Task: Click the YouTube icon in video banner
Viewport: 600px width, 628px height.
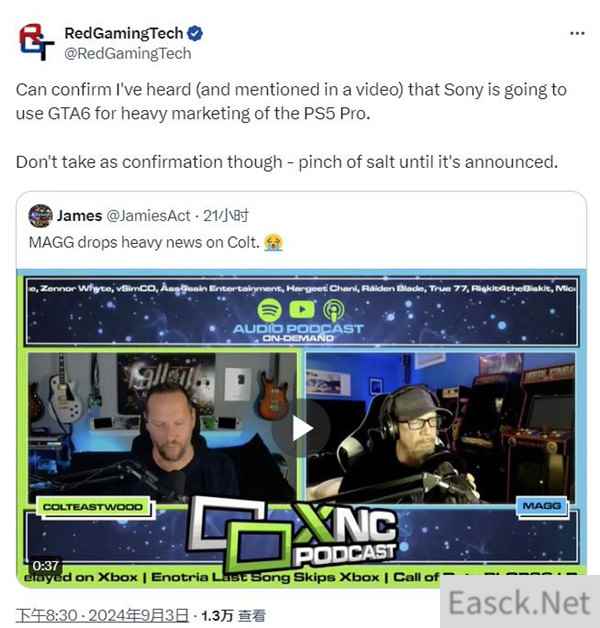Action: pos(302,309)
